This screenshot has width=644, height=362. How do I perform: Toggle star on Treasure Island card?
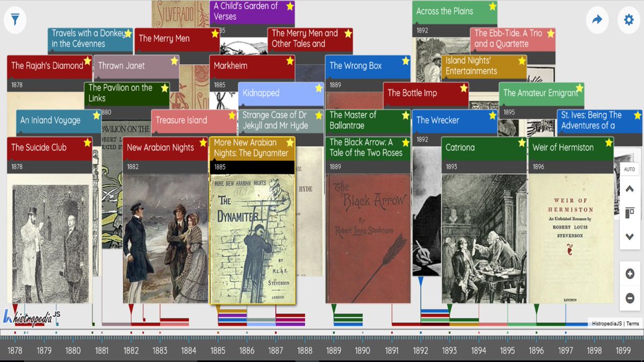tap(232, 115)
